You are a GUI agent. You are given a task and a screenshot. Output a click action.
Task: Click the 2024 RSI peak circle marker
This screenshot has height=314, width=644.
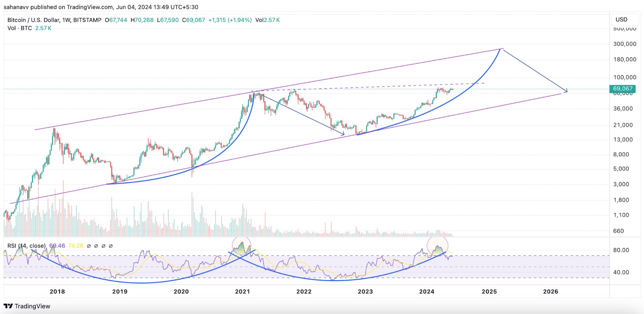tap(438, 246)
